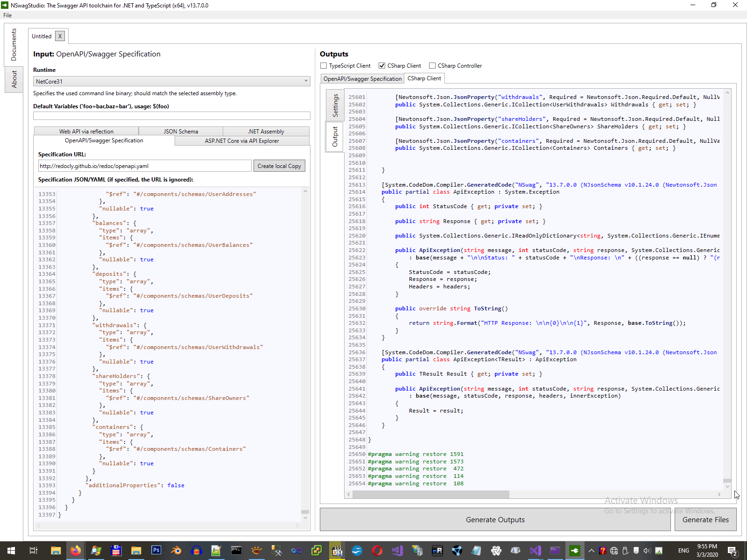
Task: Open Command Prompt from the taskbar
Action: pos(236,551)
